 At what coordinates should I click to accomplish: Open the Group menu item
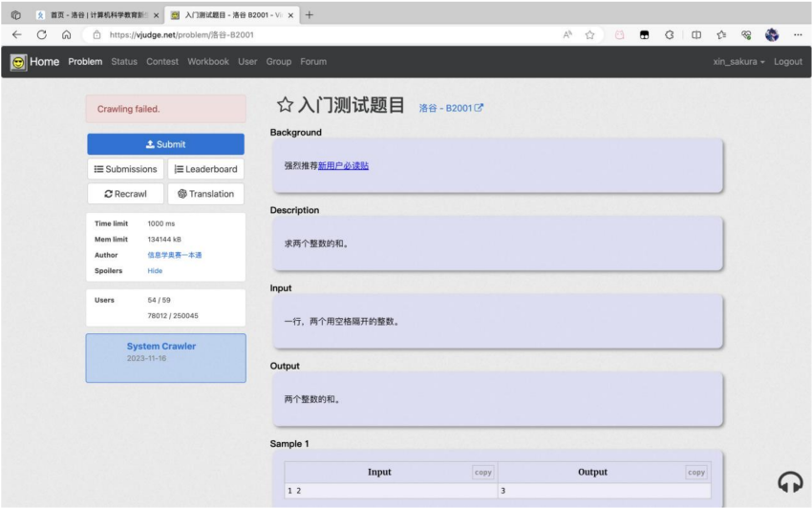tap(279, 62)
